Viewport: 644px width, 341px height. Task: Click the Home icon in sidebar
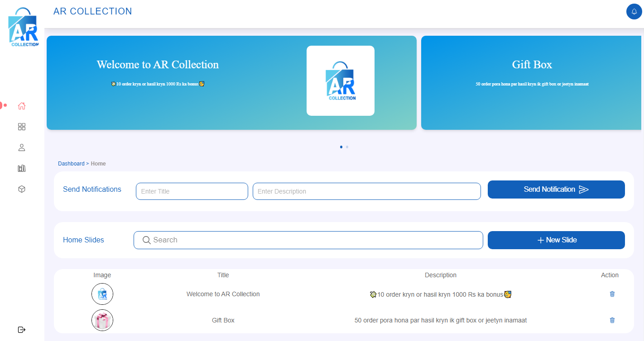(21, 106)
